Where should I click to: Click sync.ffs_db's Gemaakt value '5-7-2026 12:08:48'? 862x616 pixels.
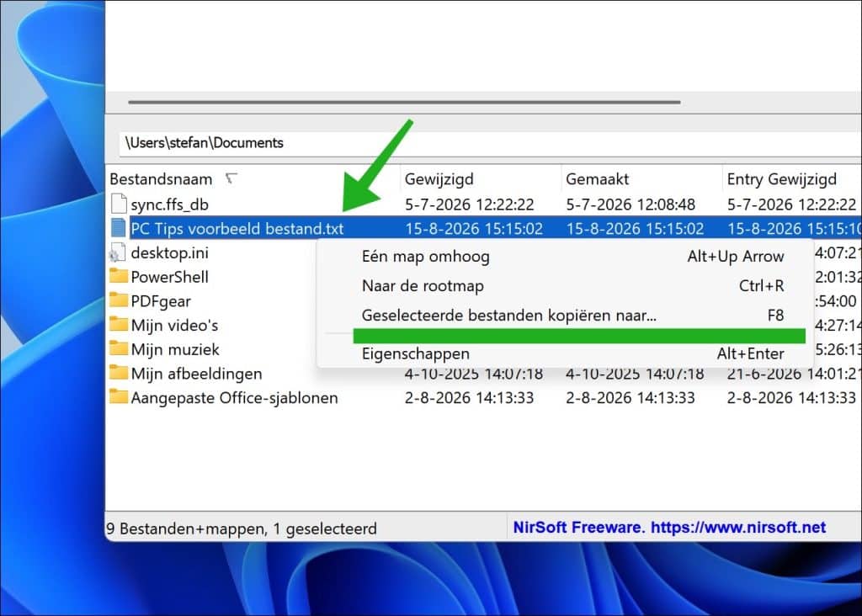[631, 204]
